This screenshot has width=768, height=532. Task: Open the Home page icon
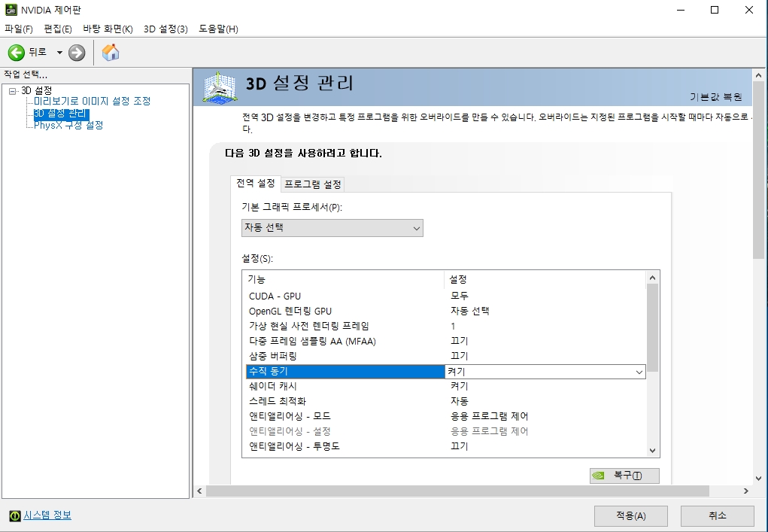[111, 53]
